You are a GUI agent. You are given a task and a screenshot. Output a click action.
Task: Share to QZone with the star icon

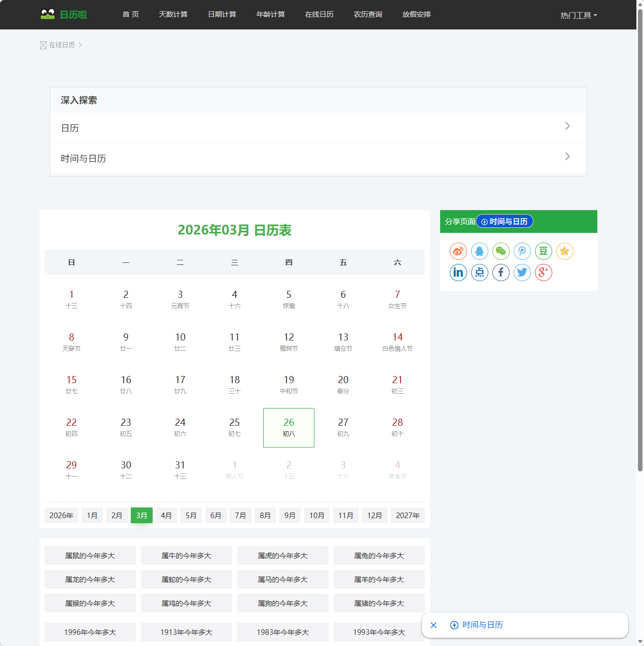tap(564, 251)
